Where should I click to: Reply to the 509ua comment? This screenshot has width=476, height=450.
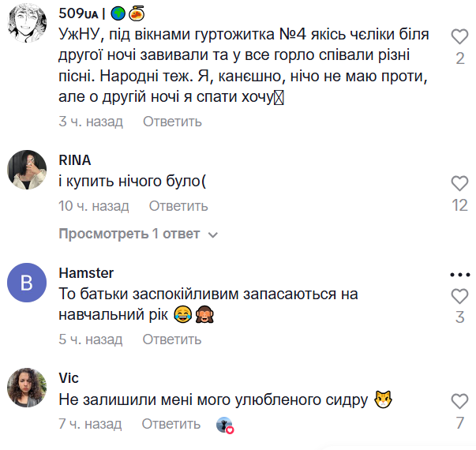172,122
